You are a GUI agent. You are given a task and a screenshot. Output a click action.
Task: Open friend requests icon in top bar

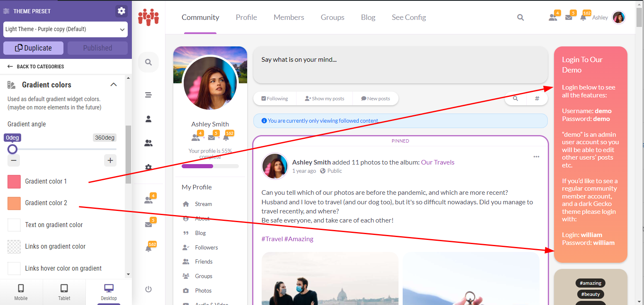click(553, 17)
